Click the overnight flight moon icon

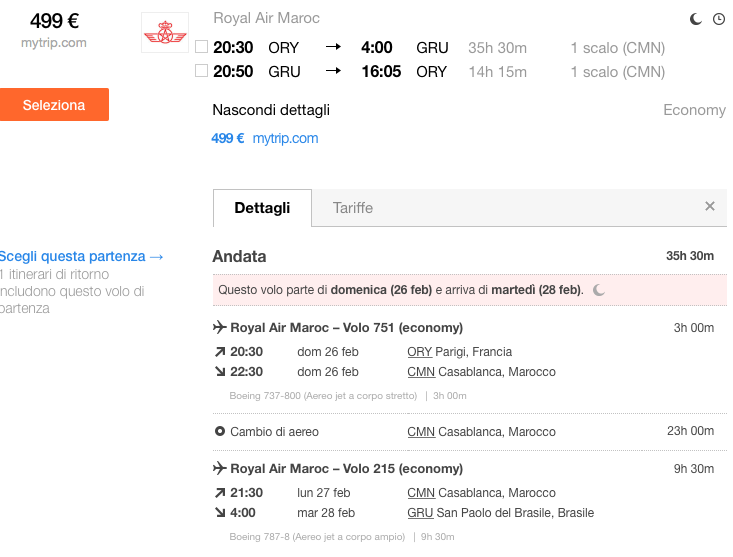pos(696,19)
